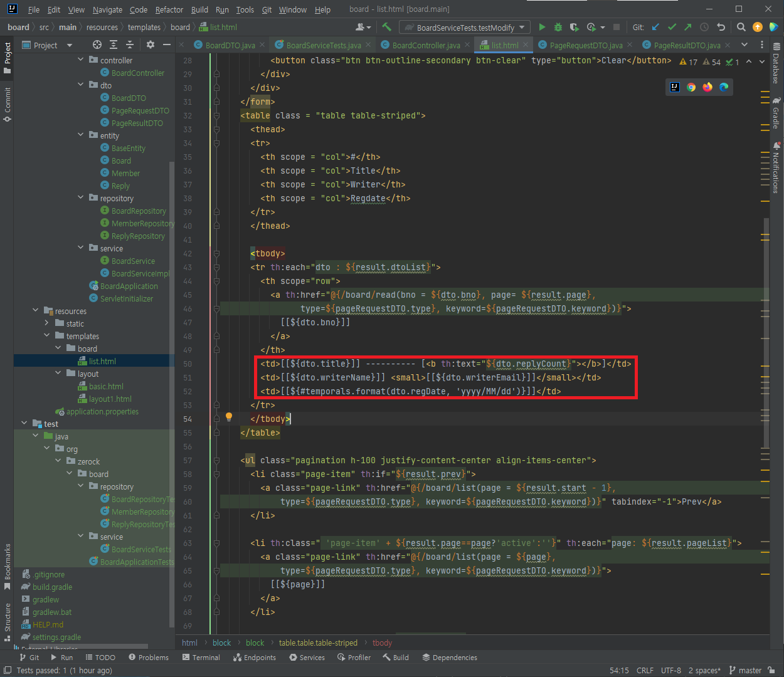This screenshot has height=677, width=784.
Task: Collapse all nodes in the Project panel
Action: (130, 45)
